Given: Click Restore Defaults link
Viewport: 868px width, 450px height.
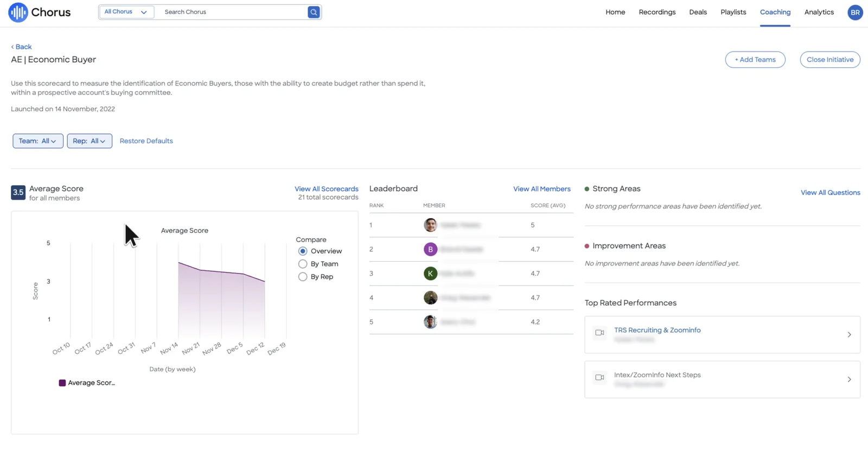Looking at the screenshot, I should 146,141.
